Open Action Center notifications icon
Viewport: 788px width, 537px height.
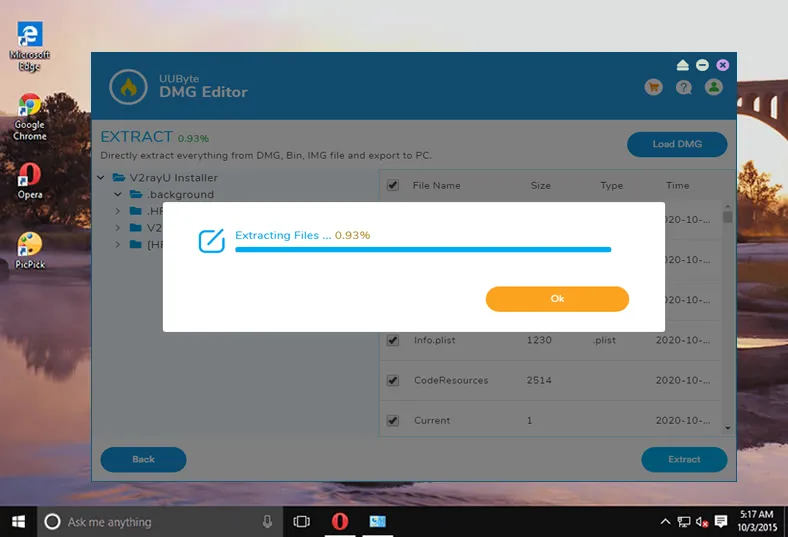(721, 522)
